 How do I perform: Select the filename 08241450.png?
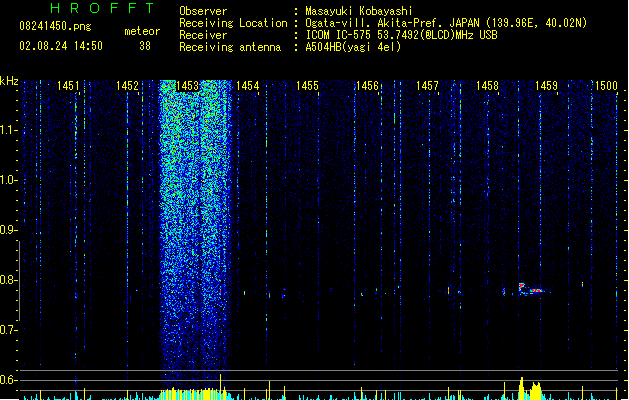click(55, 26)
